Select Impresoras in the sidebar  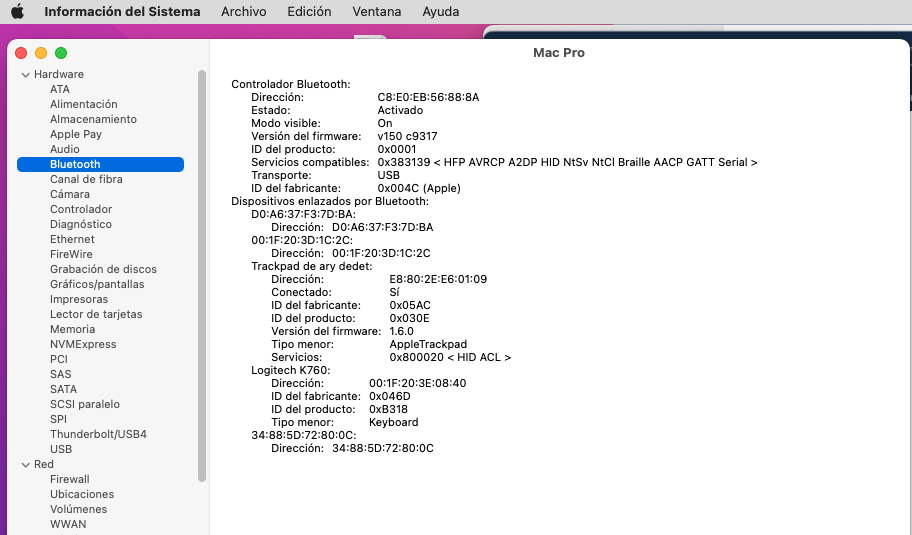click(x=79, y=299)
